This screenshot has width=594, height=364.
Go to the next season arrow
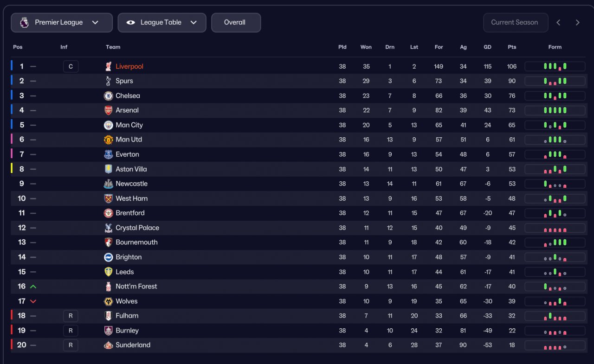578,23
